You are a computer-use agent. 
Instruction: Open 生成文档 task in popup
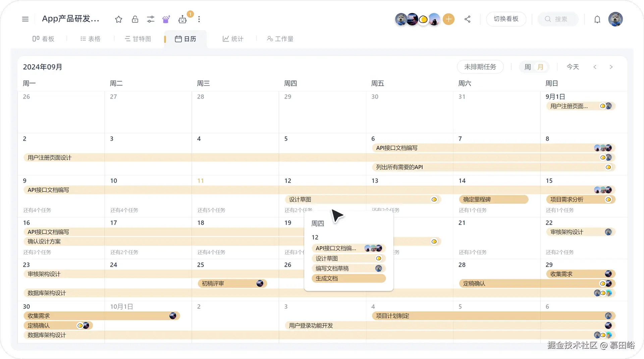point(348,278)
